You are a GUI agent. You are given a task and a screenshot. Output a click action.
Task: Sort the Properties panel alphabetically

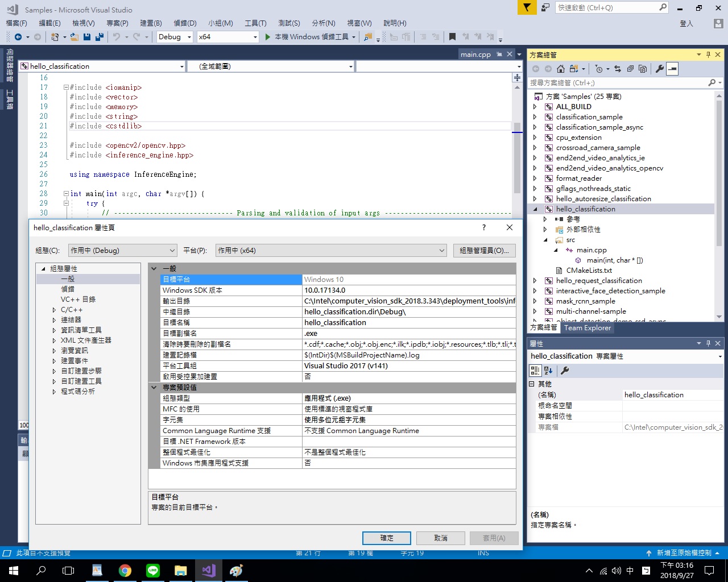pos(548,371)
